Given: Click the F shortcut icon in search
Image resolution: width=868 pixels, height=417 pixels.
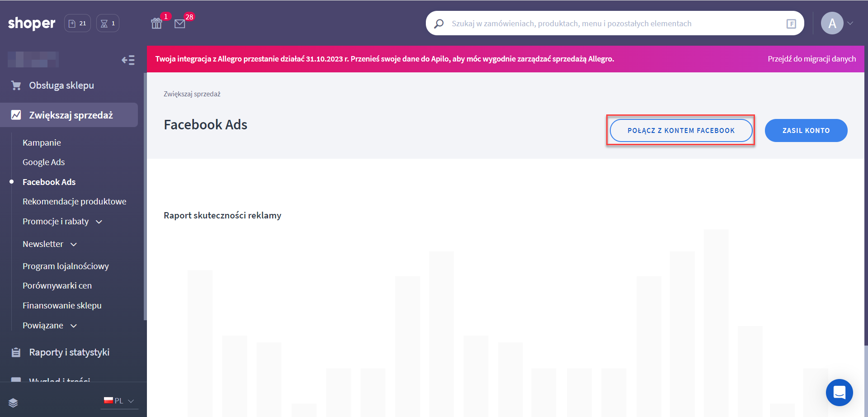Looking at the screenshot, I should tap(791, 24).
